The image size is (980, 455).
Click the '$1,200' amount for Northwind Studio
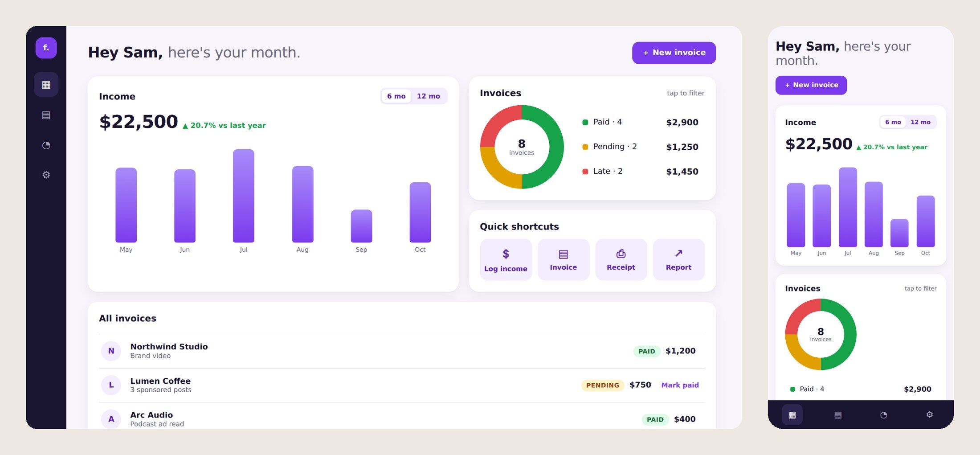click(680, 351)
